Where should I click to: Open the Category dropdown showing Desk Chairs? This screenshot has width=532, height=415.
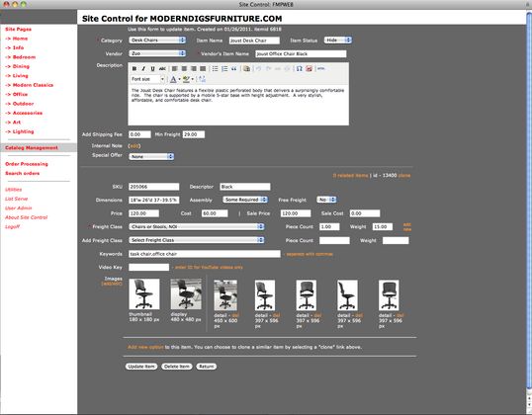point(157,40)
